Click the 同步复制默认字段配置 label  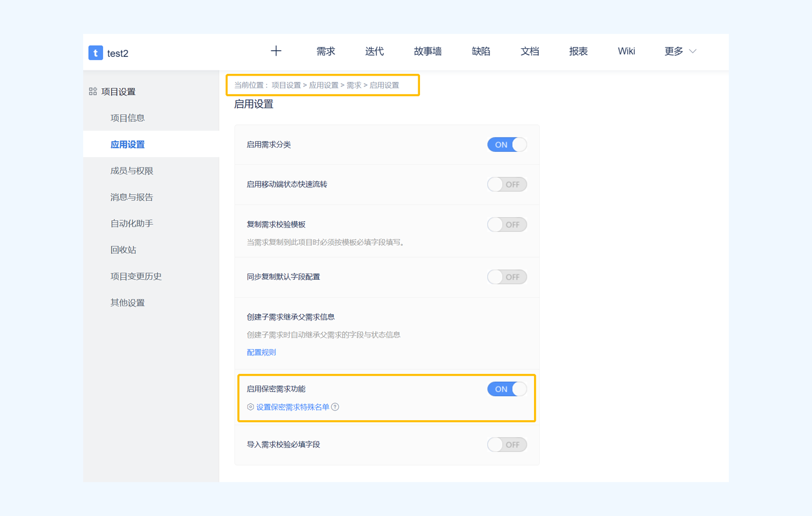(x=284, y=277)
